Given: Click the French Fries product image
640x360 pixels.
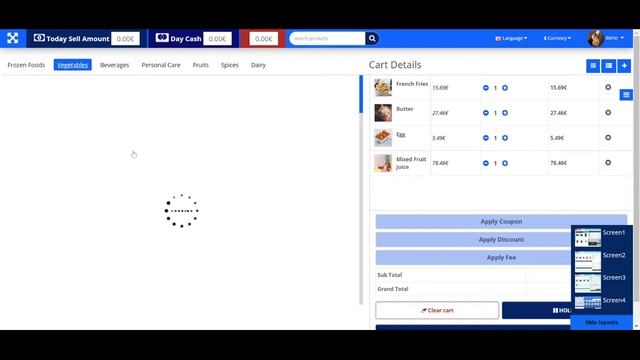Looking at the screenshot, I should tap(383, 88).
